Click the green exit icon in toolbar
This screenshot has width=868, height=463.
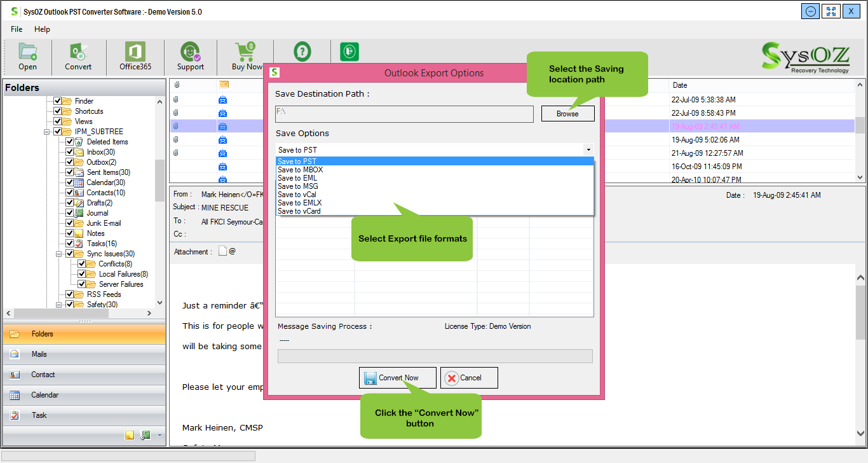point(349,52)
